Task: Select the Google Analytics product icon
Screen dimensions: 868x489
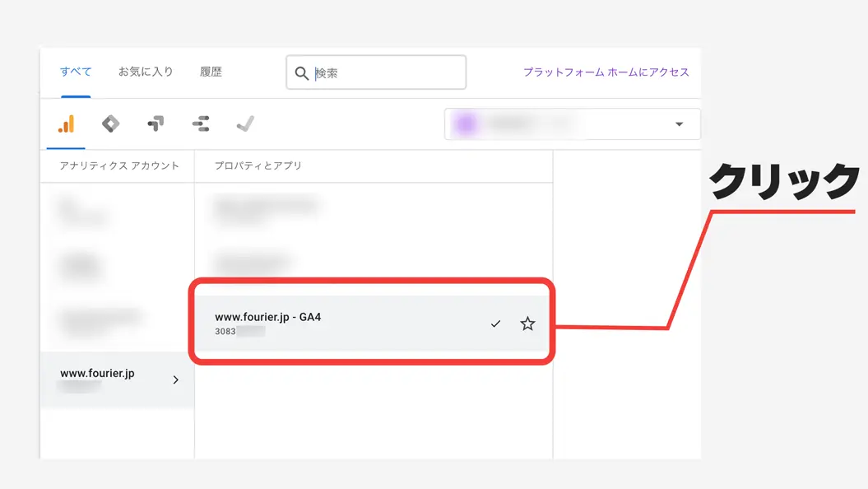Action: [66, 124]
